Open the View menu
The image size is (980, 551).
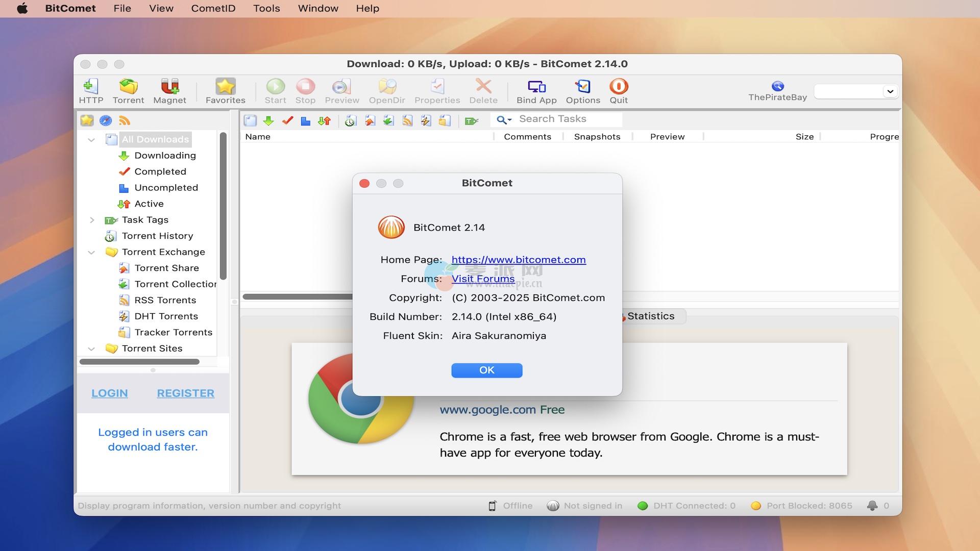click(x=161, y=8)
